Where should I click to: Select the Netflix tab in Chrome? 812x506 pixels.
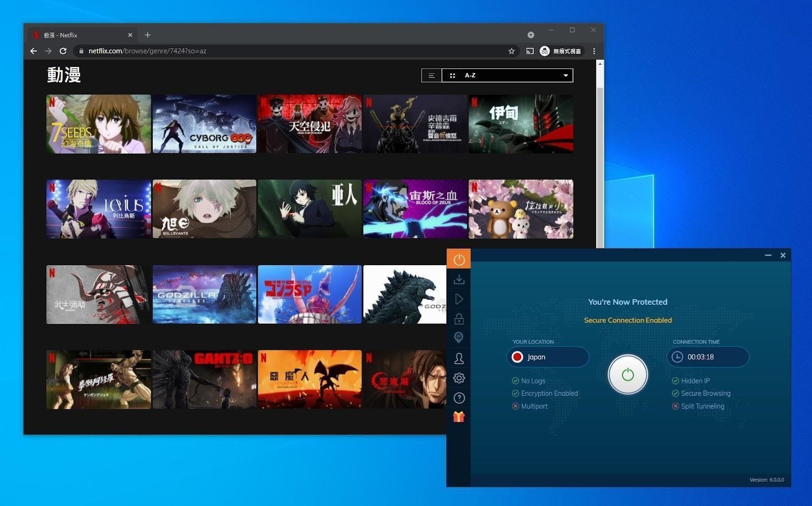click(81, 35)
